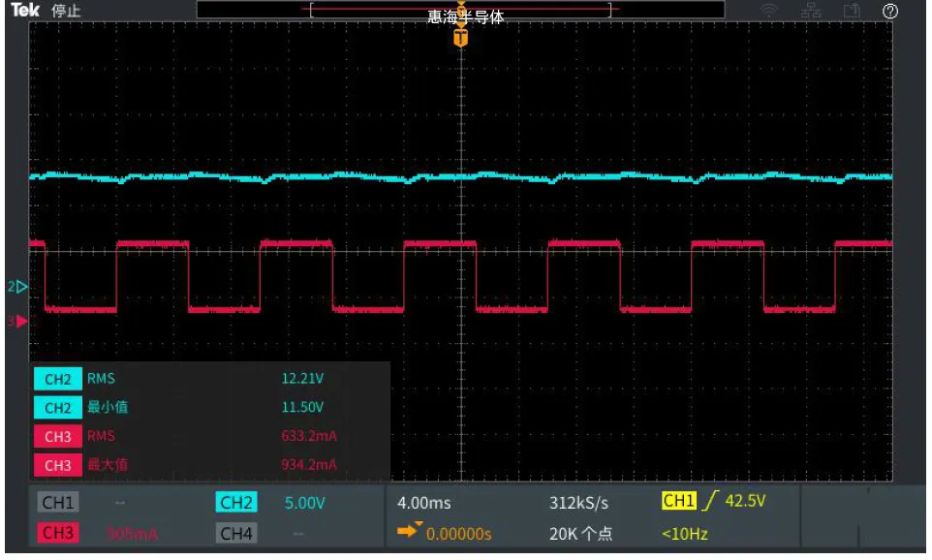This screenshot has height=560, width=932.
Task: Click the save-to-file icon in top bar
Action: pos(852,11)
